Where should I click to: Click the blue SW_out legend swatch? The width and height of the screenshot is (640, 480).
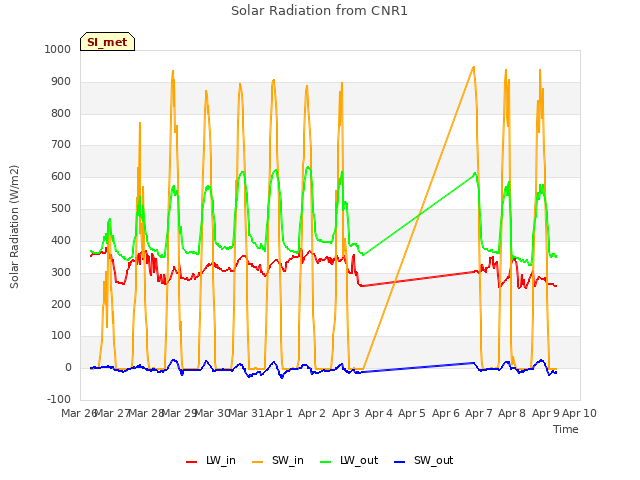(400, 462)
